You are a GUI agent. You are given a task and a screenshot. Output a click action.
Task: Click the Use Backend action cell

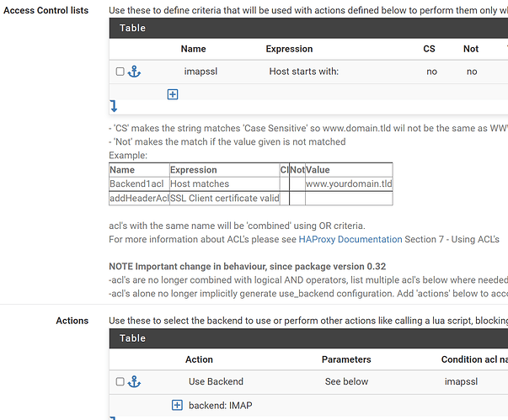tap(216, 382)
